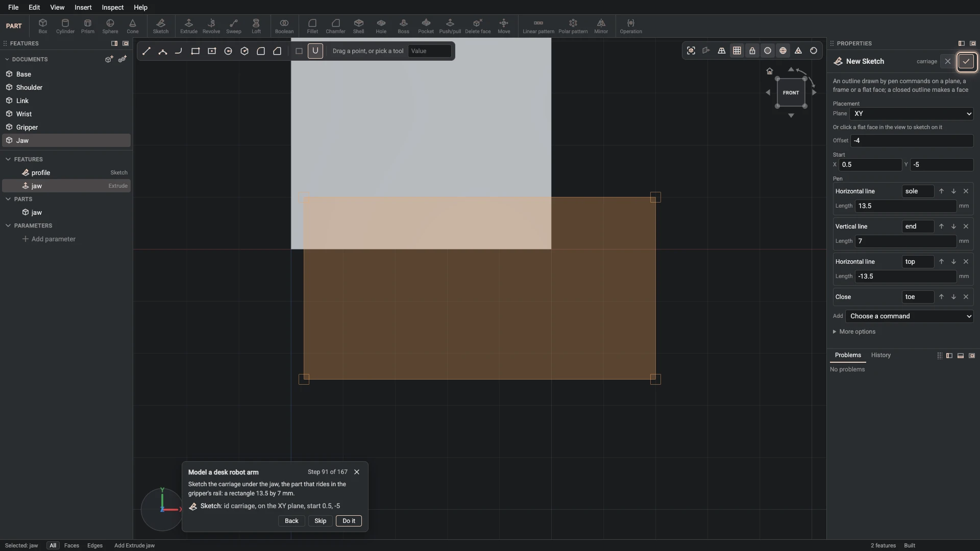This screenshot has width=980, height=551.
Task: Confirm the sketch with checkmark button
Action: 966,62
